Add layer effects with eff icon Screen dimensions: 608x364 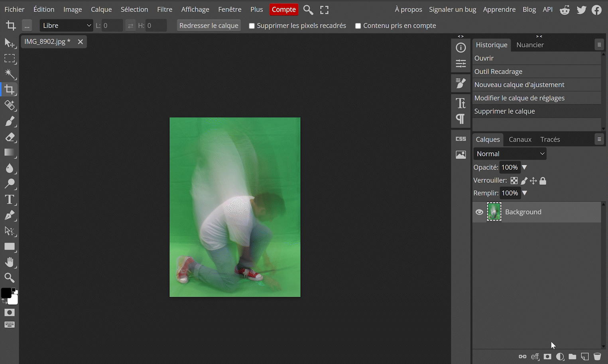535,356
